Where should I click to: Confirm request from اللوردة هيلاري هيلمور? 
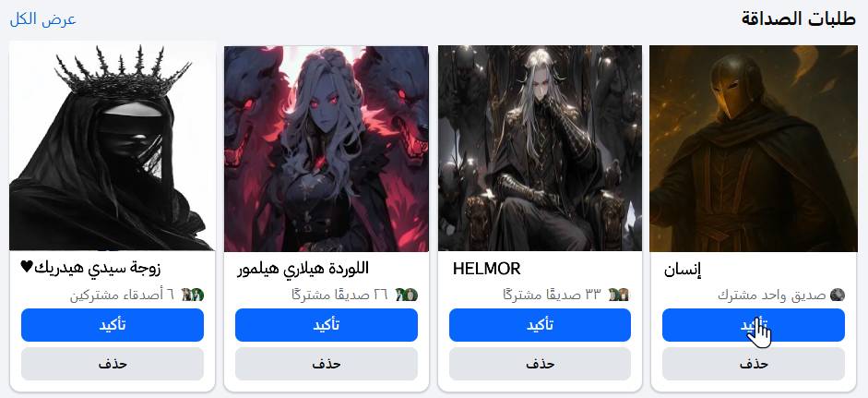tap(326, 325)
